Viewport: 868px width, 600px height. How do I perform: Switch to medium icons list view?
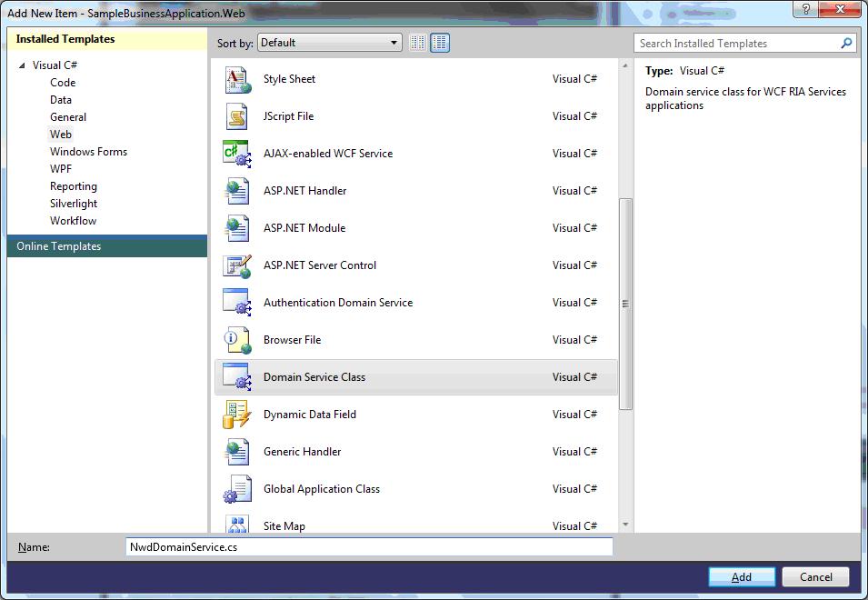440,43
